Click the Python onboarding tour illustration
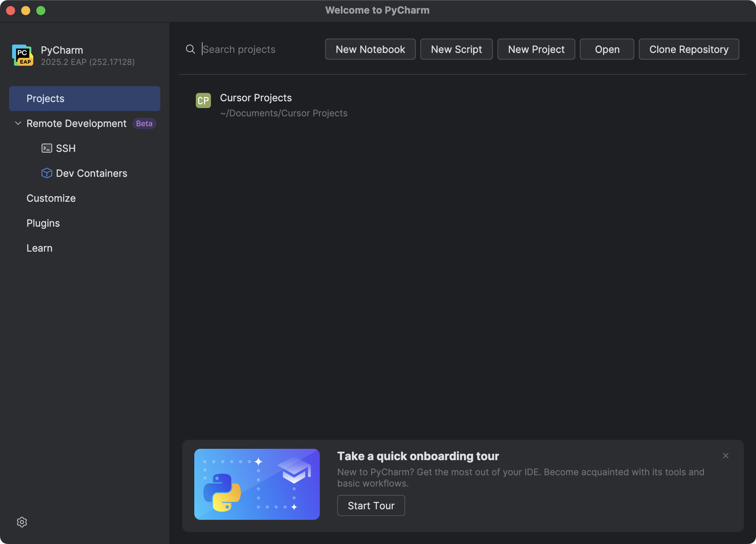Screen dimensions: 756x544 pos(257,484)
